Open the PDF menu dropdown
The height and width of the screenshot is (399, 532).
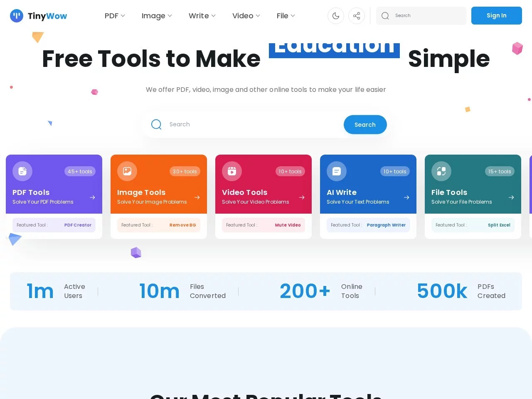point(114,15)
